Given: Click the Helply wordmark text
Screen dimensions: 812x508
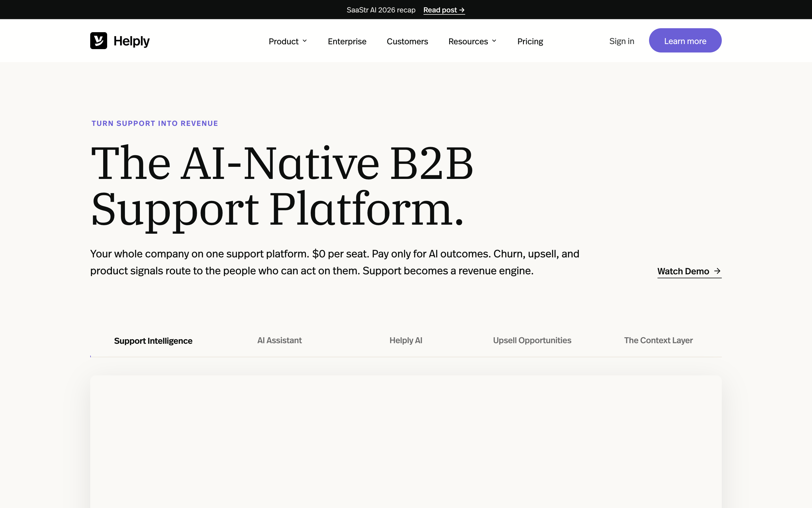Looking at the screenshot, I should (x=132, y=41).
